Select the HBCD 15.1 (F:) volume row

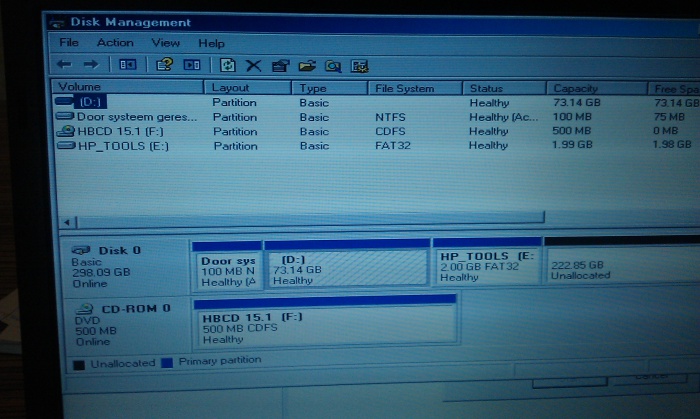(377, 131)
